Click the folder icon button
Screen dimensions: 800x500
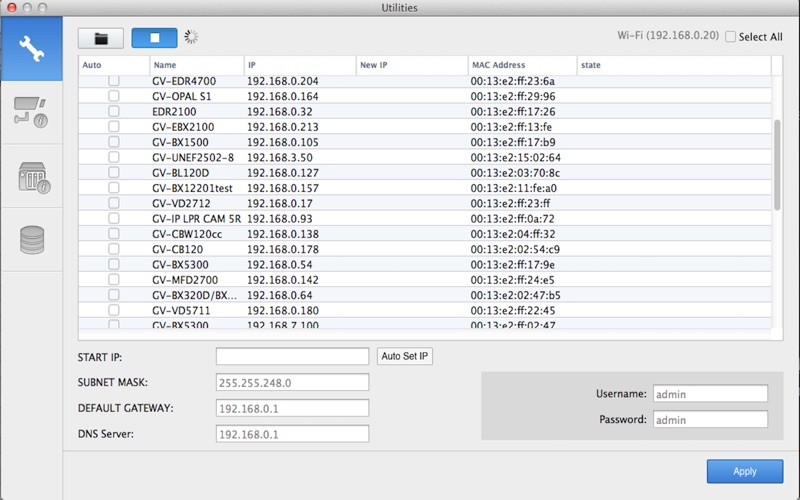101,38
